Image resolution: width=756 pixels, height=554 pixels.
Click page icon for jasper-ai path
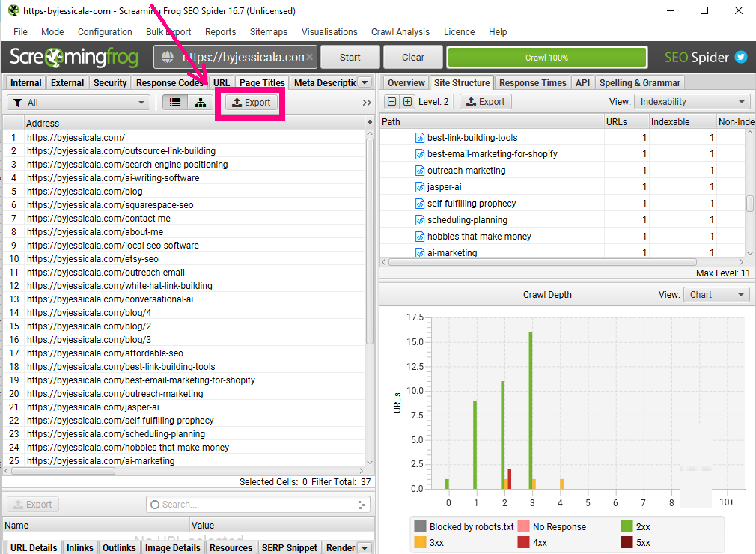420,187
